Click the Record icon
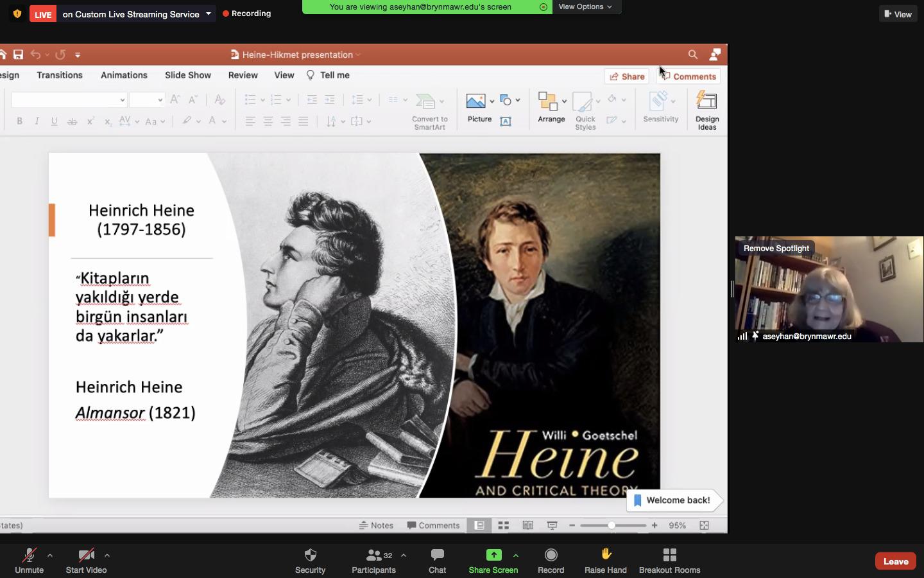This screenshot has width=924, height=578. (x=551, y=555)
